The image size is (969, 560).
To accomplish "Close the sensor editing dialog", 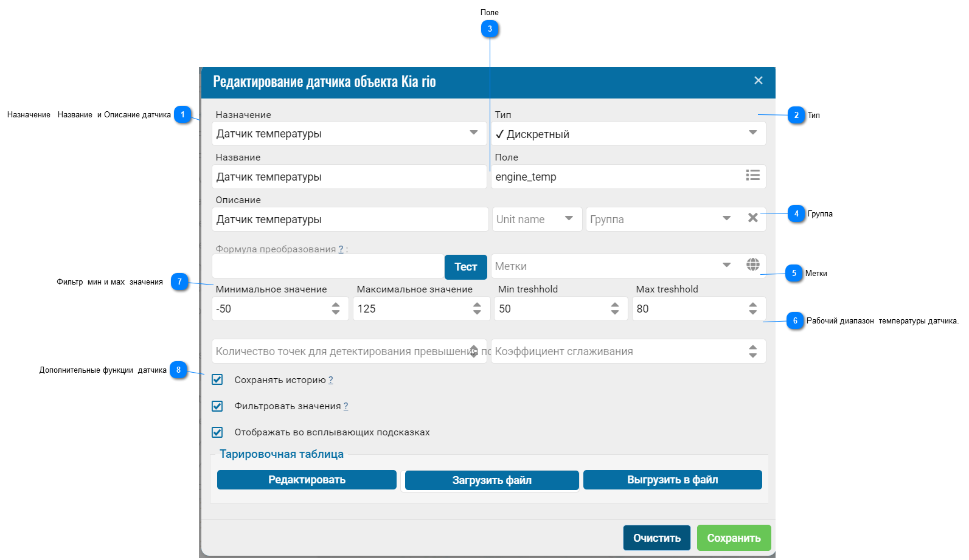I will pos(758,80).
